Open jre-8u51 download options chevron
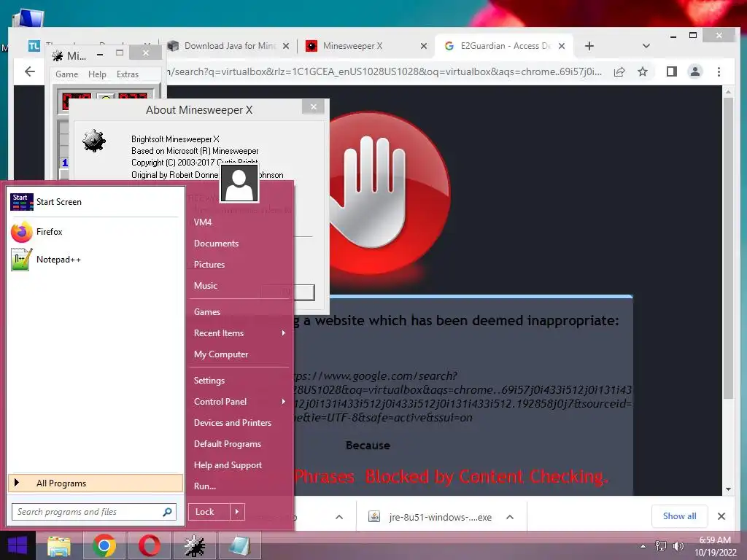Screen dimensions: 747x560 [510, 517]
